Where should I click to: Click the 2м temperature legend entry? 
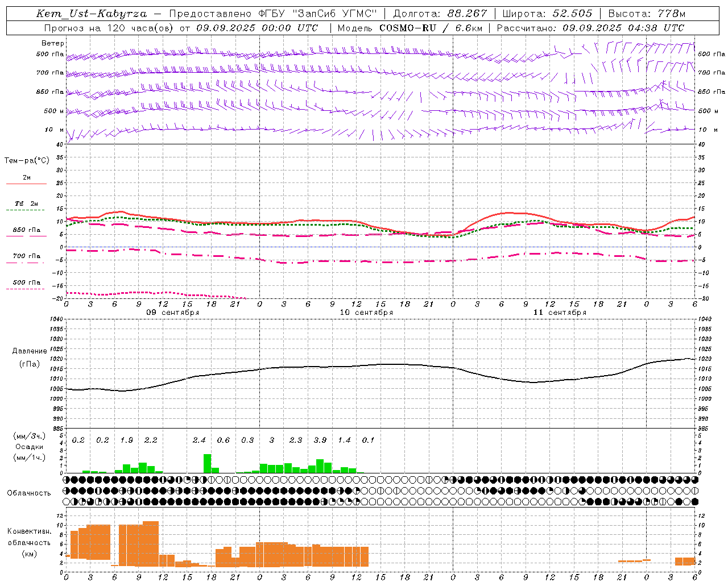point(27,177)
